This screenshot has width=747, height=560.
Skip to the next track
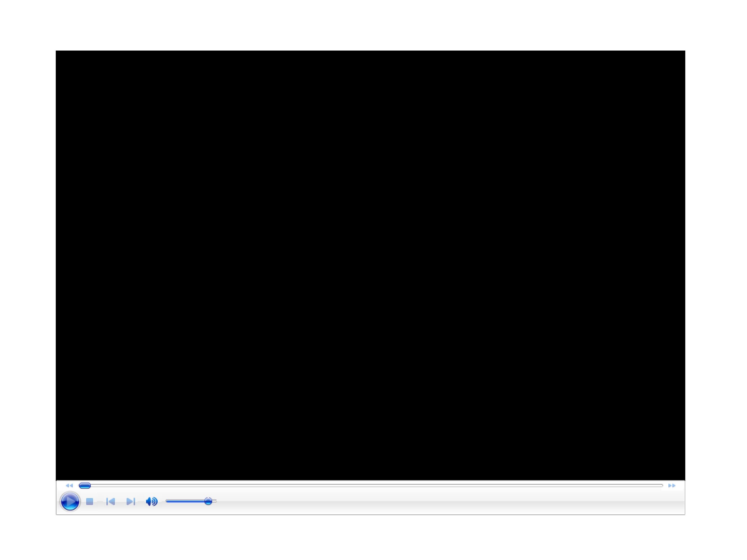(x=131, y=502)
